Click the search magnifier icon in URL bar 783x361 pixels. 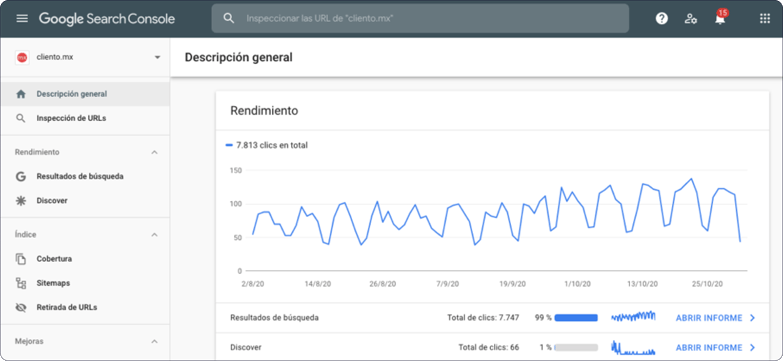coord(229,18)
